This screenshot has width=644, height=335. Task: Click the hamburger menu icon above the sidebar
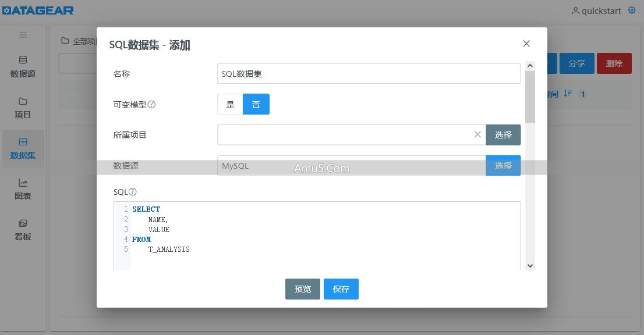[23, 35]
